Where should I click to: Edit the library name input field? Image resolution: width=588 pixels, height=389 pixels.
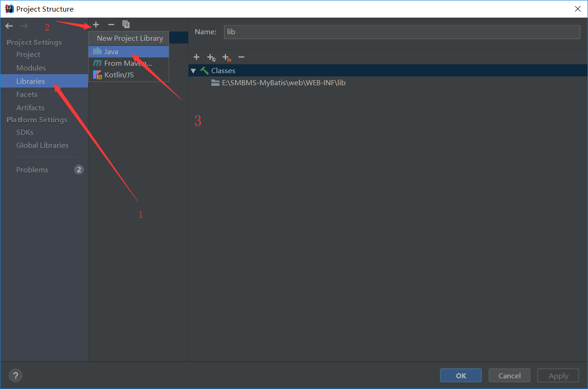[401, 32]
